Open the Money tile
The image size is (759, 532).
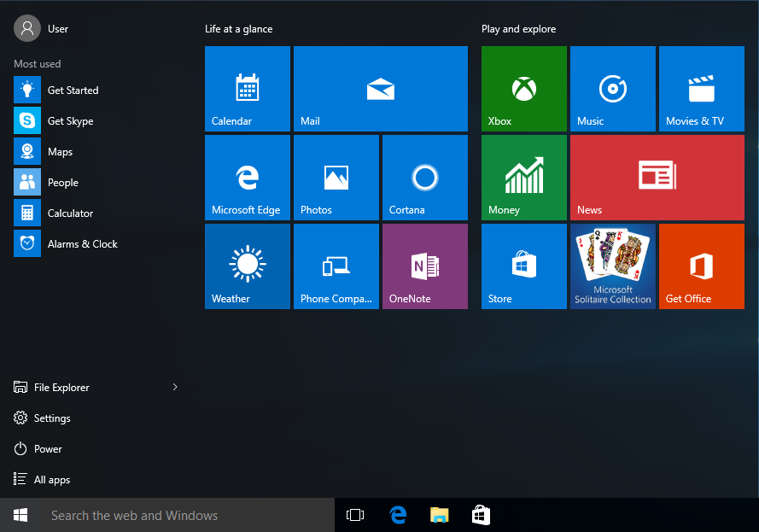[x=523, y=178]
